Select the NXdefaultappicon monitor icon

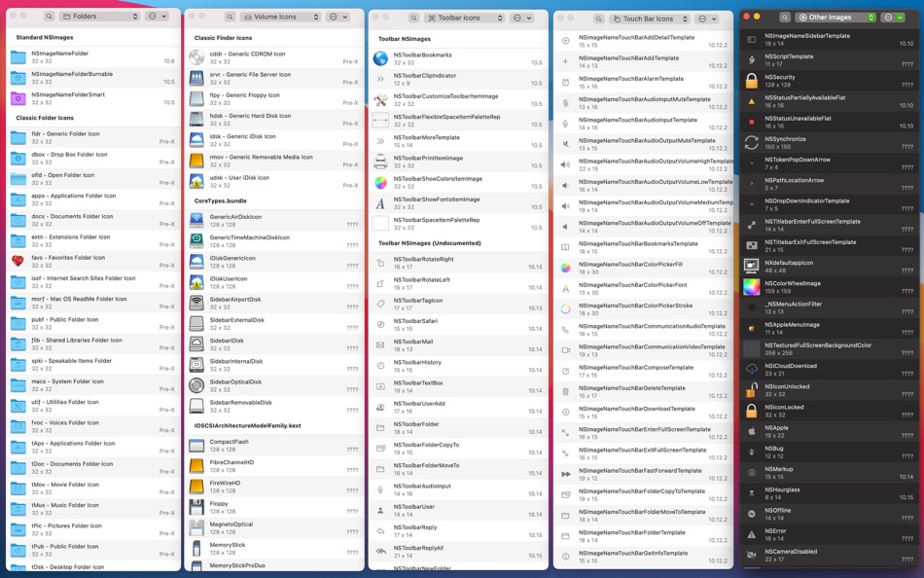point(751,267)
